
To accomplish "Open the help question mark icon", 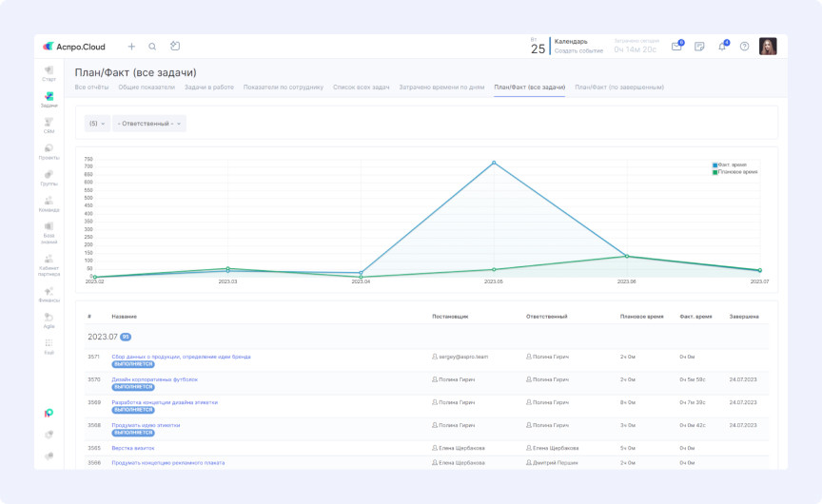I will click(744, 47).
